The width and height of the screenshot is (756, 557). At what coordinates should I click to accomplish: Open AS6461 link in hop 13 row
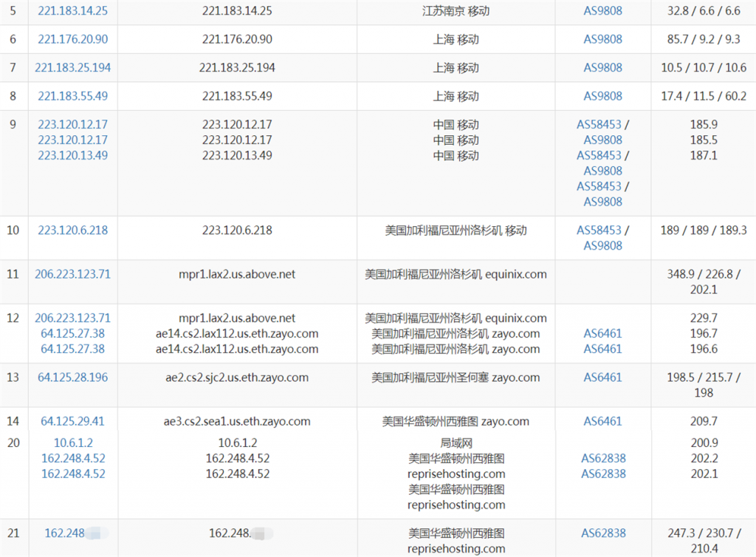click(x=602, y=377)
